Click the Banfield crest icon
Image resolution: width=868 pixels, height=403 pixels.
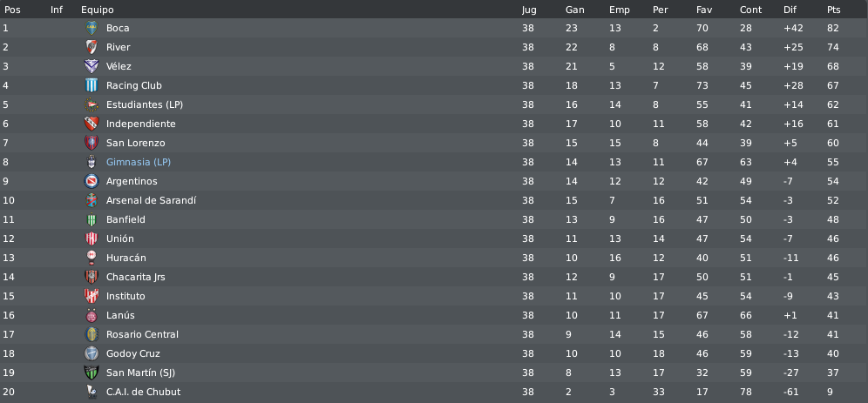92,219
